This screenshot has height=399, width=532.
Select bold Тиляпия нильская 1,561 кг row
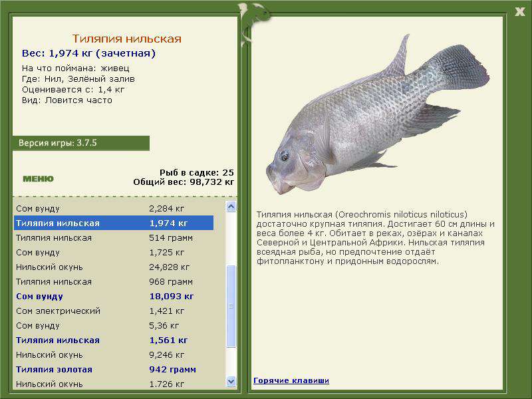coord(114,340)
